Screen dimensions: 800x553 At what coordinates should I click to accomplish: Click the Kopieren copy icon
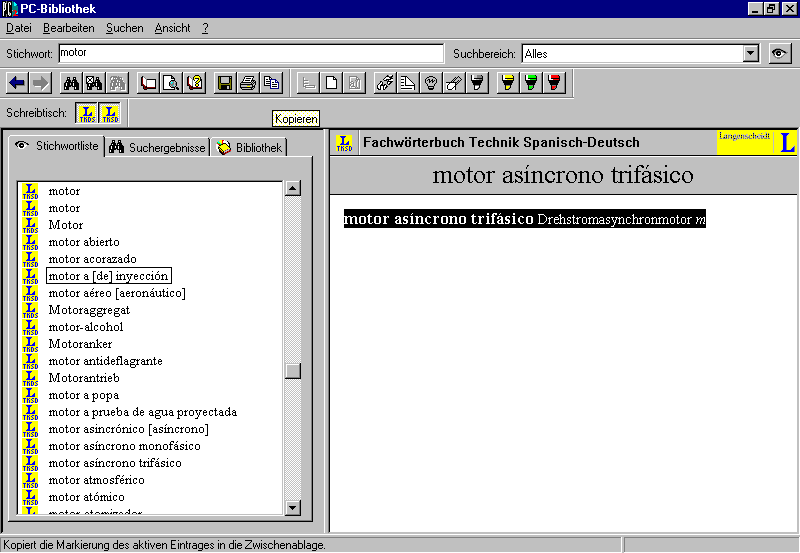271,83
